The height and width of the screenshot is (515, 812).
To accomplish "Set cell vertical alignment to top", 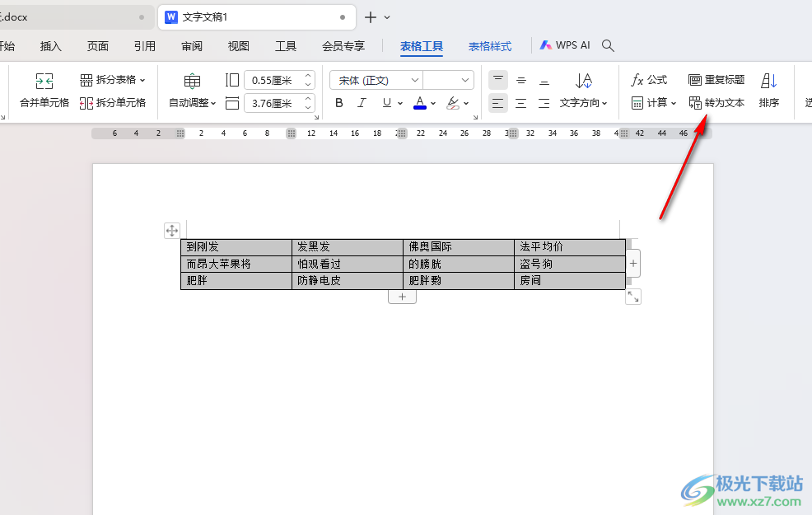I will pos(498,80).
